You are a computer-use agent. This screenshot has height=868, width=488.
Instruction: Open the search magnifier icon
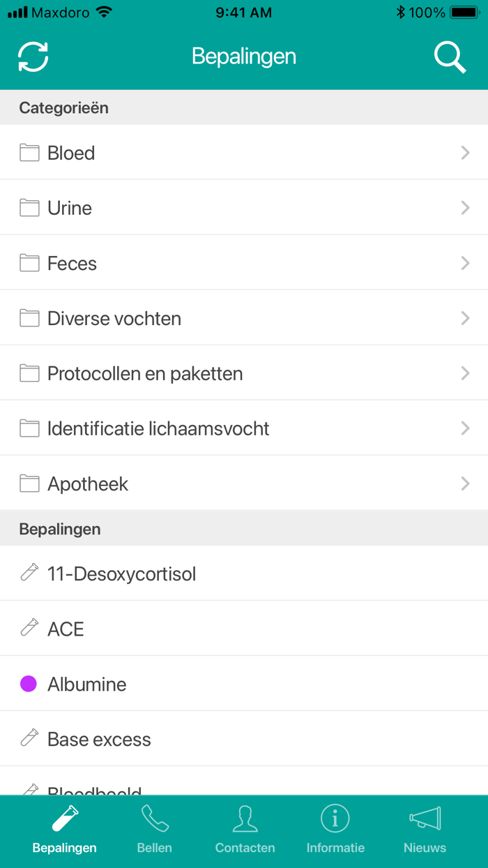(x=450, y=57)
